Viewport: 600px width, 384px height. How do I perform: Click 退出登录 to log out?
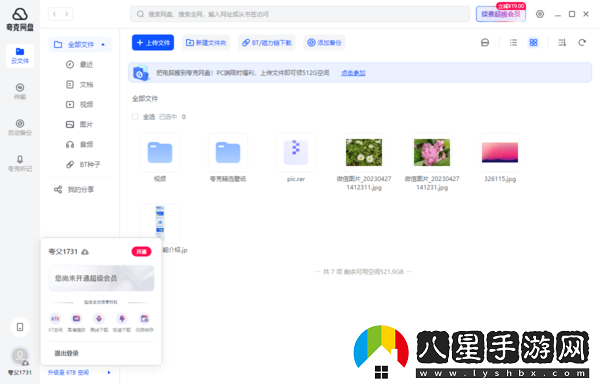tap(67, 353)
